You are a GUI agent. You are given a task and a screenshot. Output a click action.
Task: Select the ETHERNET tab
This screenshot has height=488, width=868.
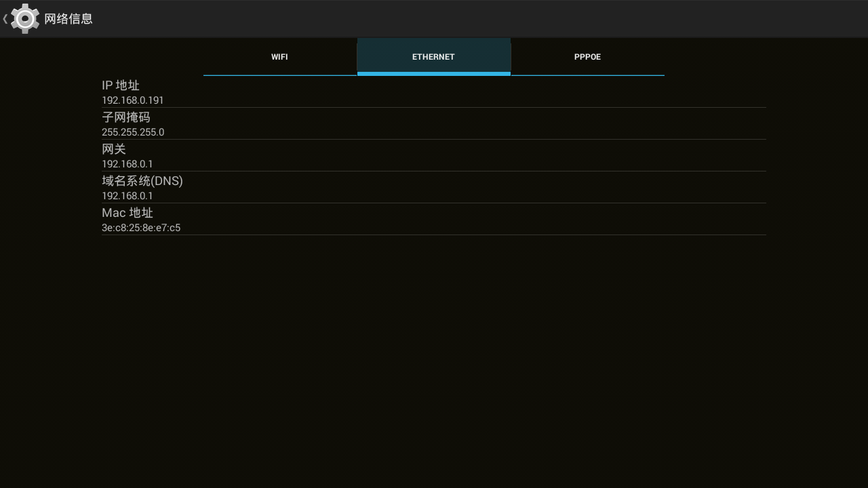click(x=433, y=57)
